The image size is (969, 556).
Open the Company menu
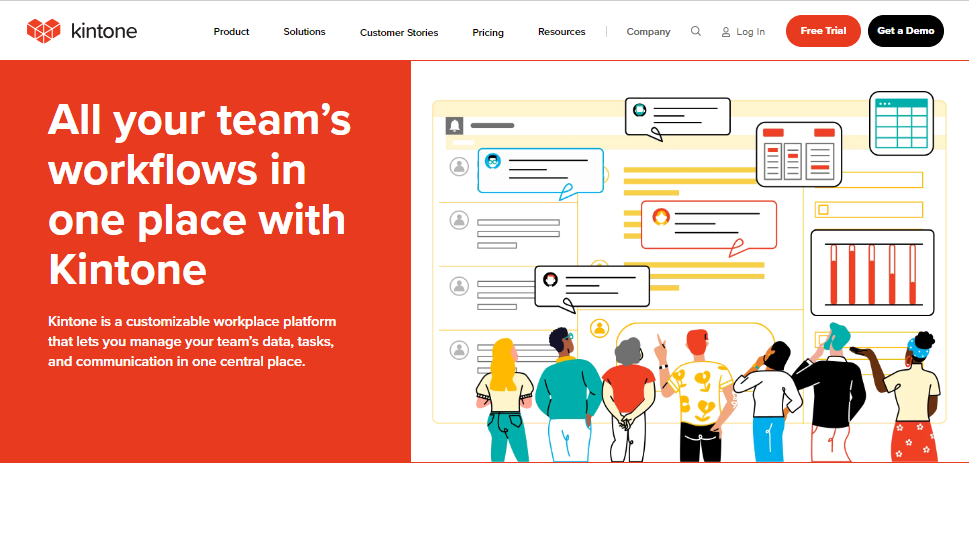[x=648, y=32]
